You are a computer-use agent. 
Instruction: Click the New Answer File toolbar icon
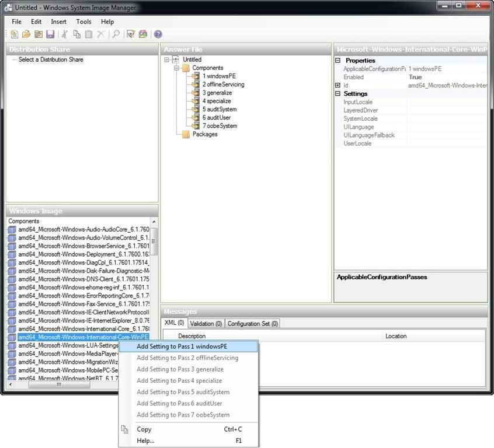point(14,34)
